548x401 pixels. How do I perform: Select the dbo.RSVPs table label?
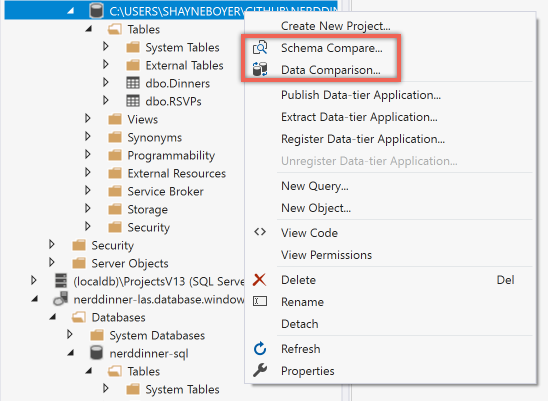pos(173,101)
